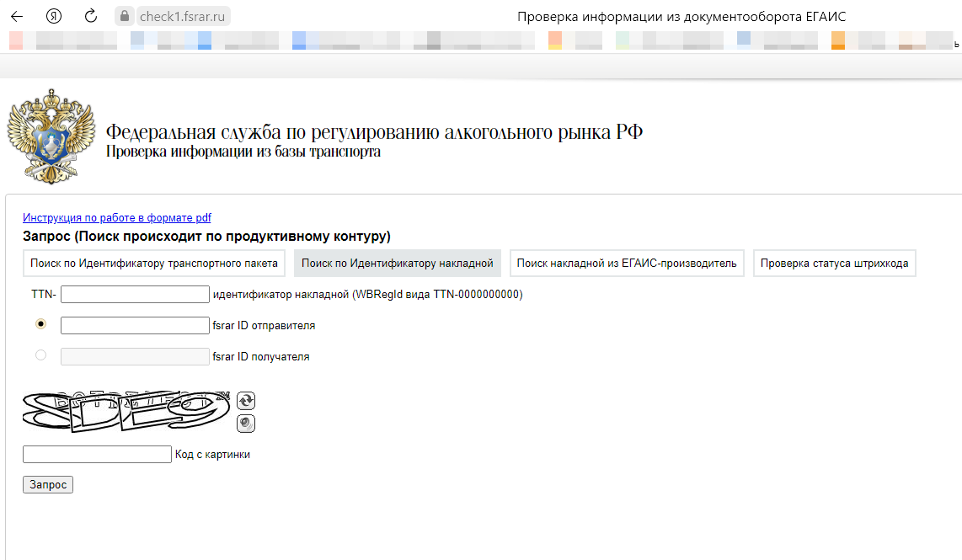Click the lock security icon beside check1.fsrar.ru
Viewport: 962px width, 560px height.
(124, 15)
